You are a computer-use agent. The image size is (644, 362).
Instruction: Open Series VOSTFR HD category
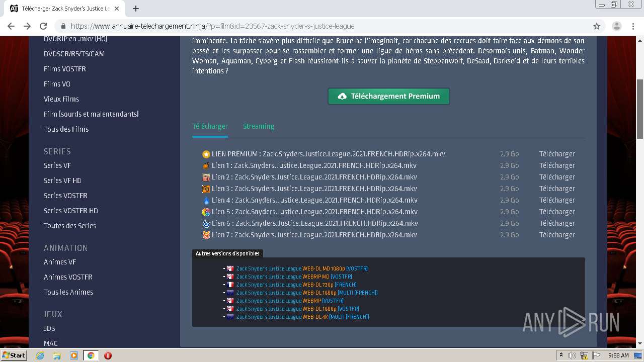click(x=71, y=211)
